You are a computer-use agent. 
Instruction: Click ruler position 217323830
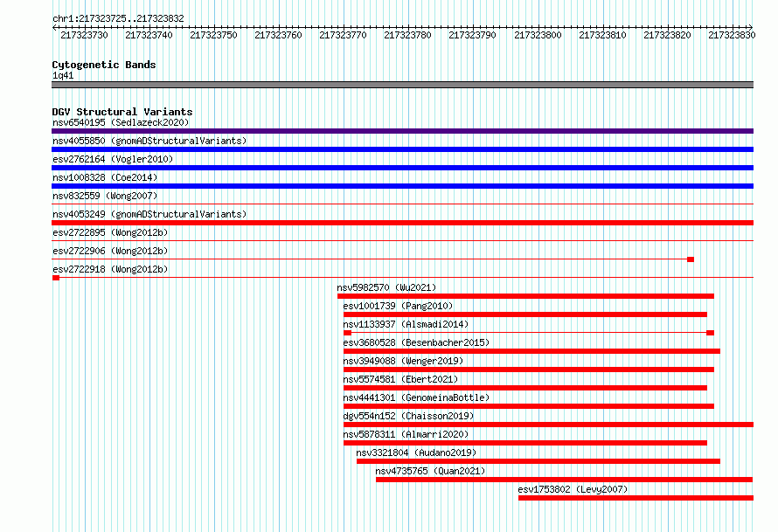tap(732, 35)
